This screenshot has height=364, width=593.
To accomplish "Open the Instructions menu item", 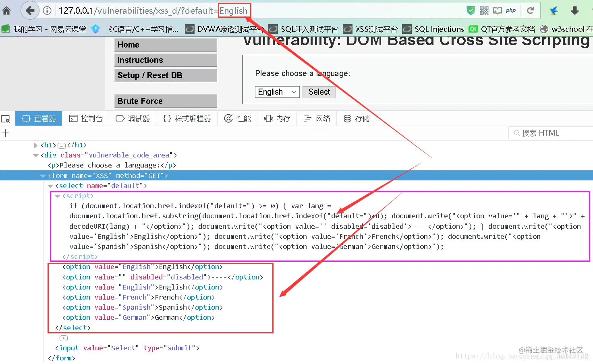I will 166,60.
